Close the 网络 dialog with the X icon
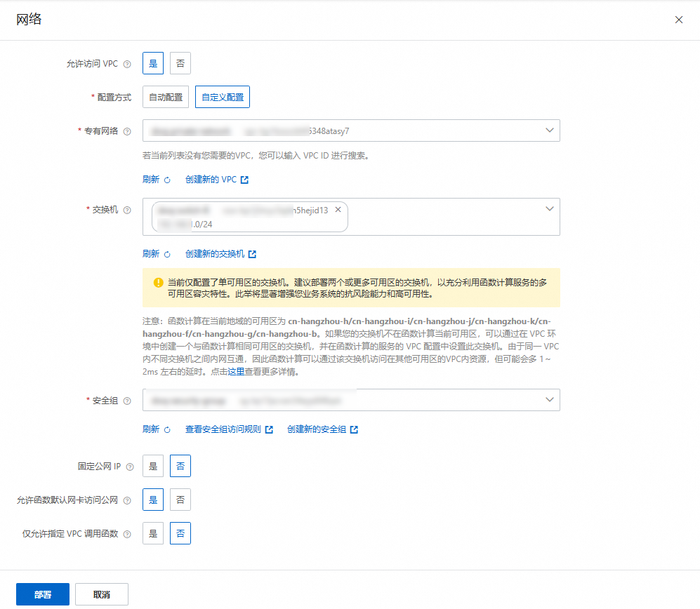Screen dimensions: 700x609 pos(678,20)
